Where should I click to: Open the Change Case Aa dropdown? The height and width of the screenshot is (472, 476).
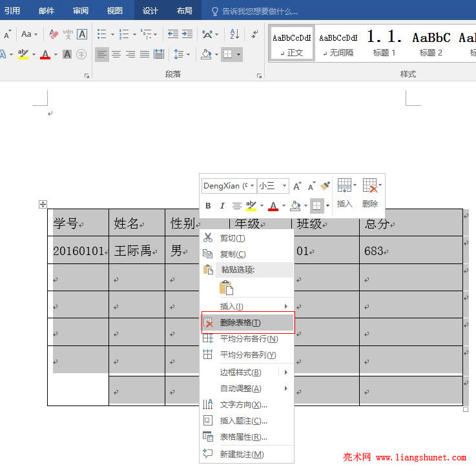pyautogui.click(x=29, y=34)
